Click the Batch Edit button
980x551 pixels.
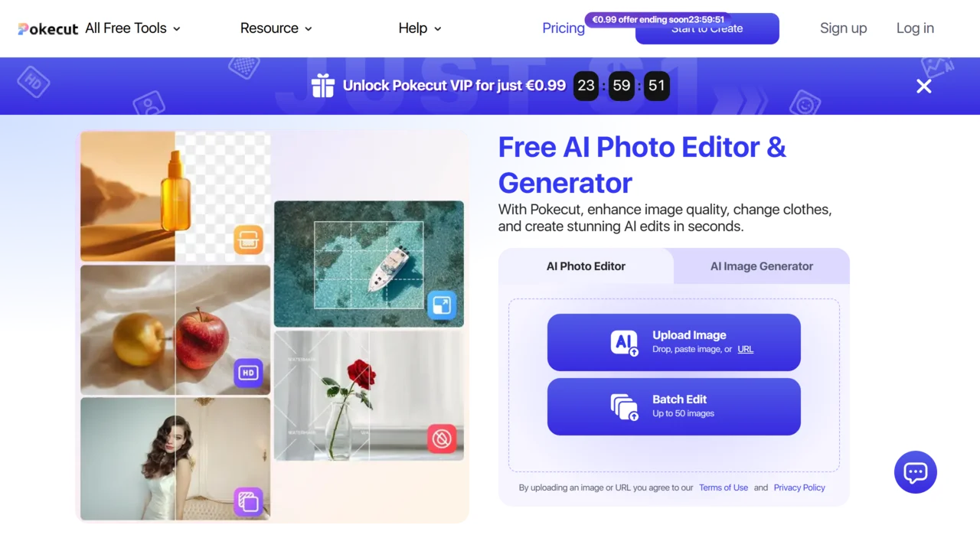pyautogui.click(x=674, y=406)
